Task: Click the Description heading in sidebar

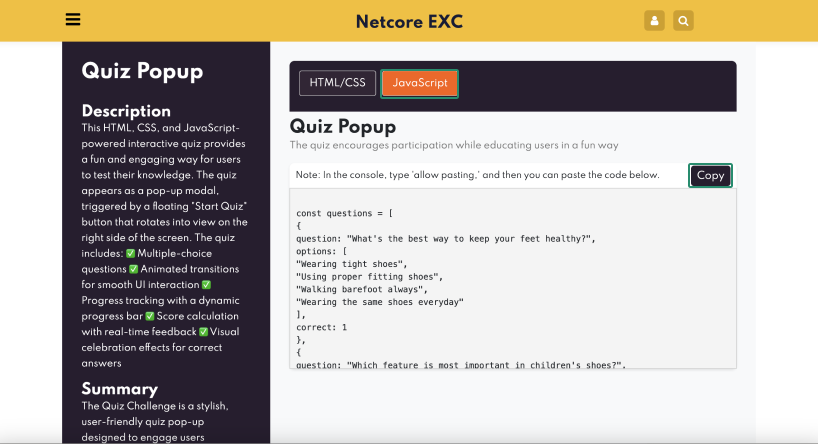Action: click(x=126, y=111)
